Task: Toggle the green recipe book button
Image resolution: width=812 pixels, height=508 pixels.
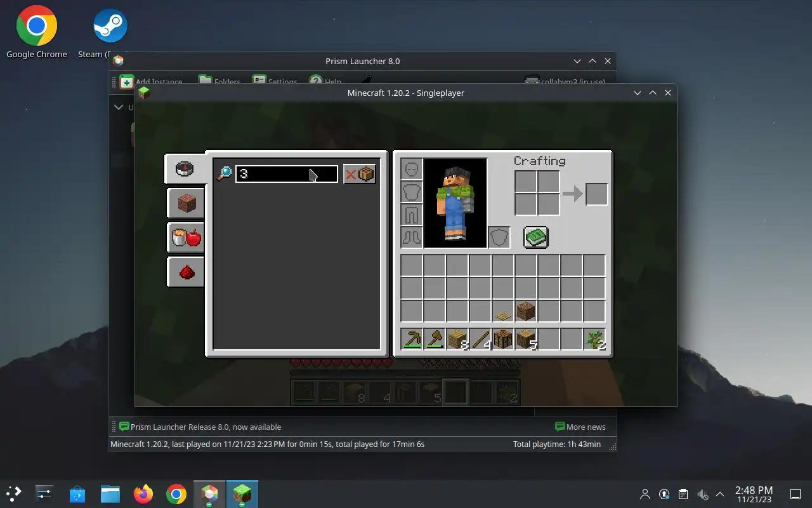Action: (x=536, y=237)
